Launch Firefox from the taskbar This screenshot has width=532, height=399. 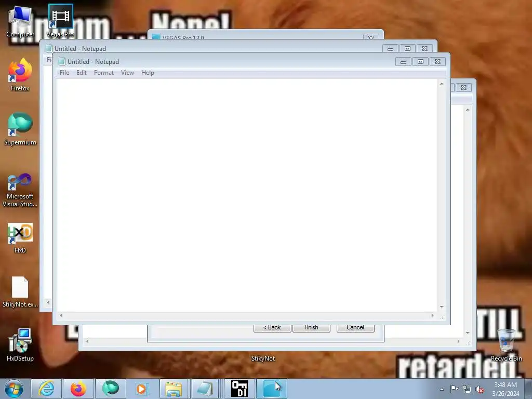(x=78, y=389)
